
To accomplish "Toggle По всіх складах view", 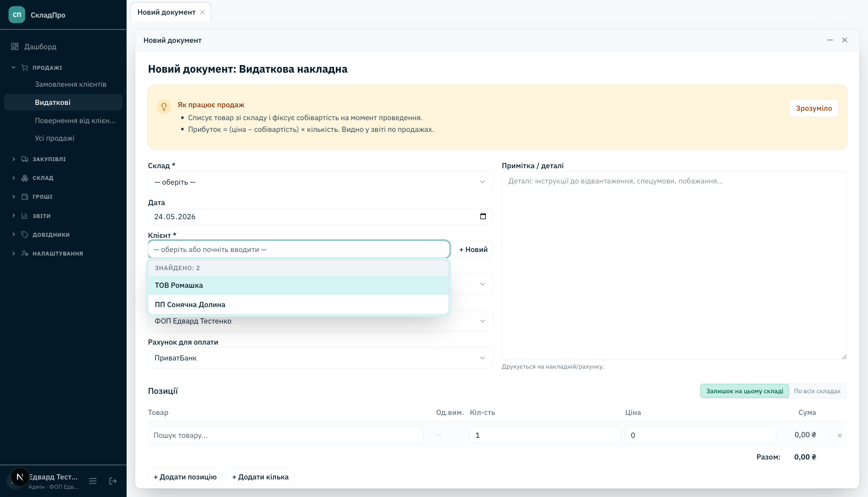I will 817,391.
